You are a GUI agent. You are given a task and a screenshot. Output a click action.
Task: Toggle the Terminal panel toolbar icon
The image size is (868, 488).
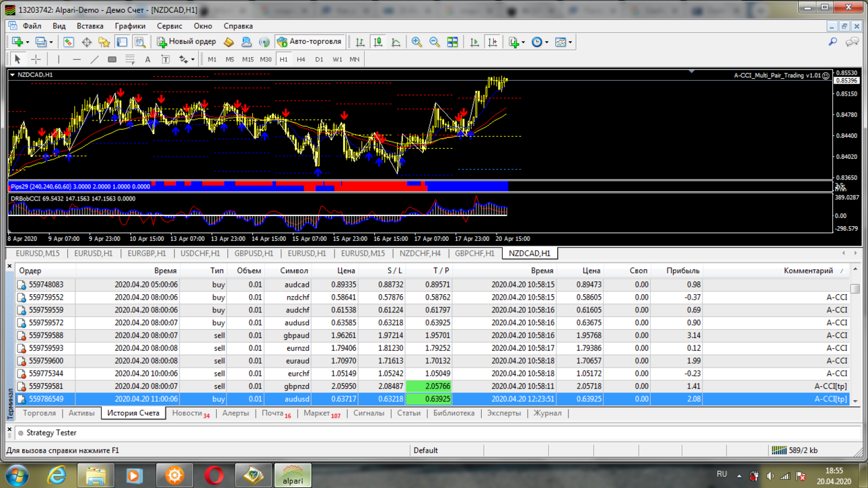pyautogui.click(x=122, y=42)
